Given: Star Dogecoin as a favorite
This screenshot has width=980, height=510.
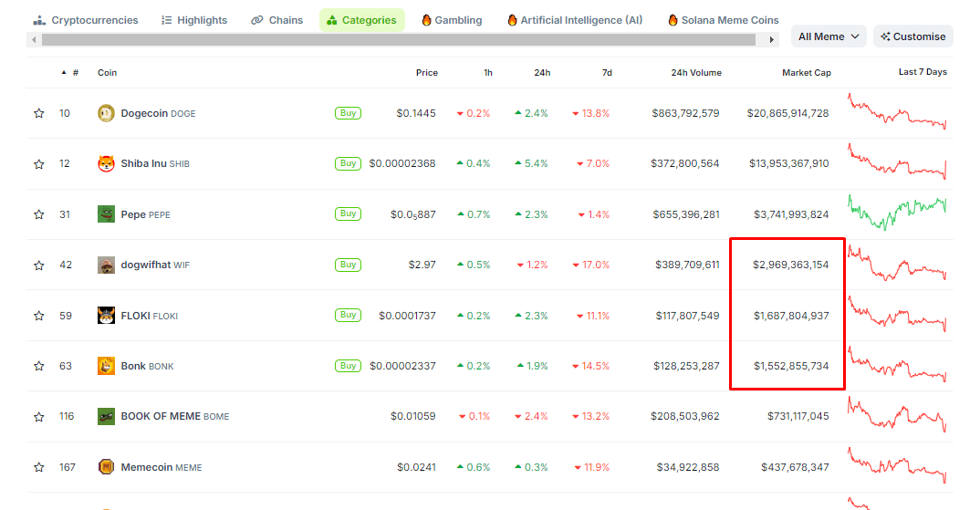Looking at the screenshot, I should point(38,113).
